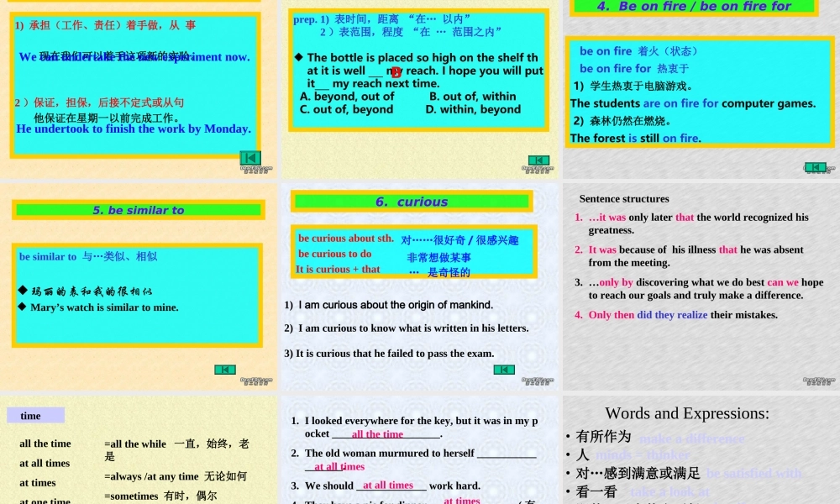Click 'The bottle is placed so high' question
Viewport: 840px width, 504px height.
[x=419, y=71]
